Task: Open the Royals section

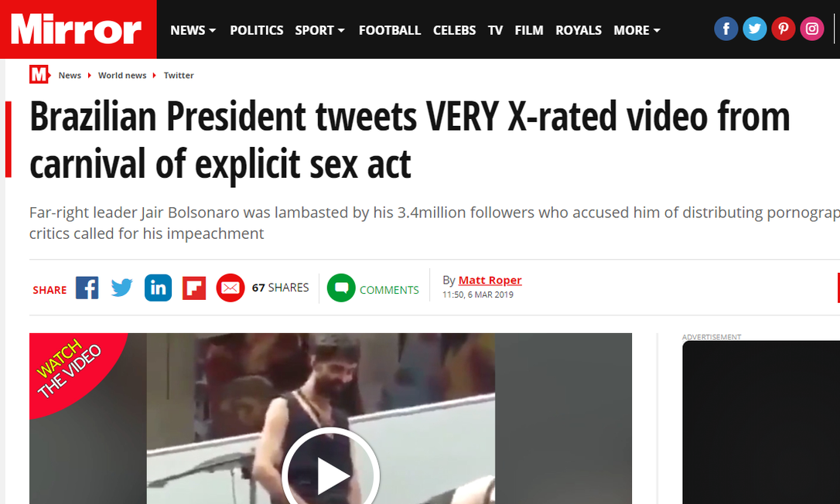Action: (579, 30)
